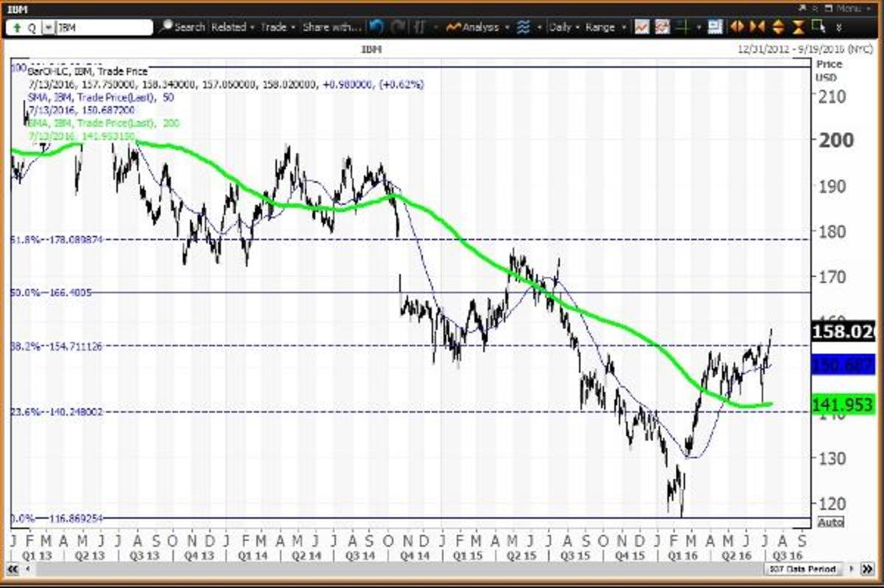Click the 937 Data Period scrollbar handle
This screenshot has width=884, height=588.
[x=803, y=569]
